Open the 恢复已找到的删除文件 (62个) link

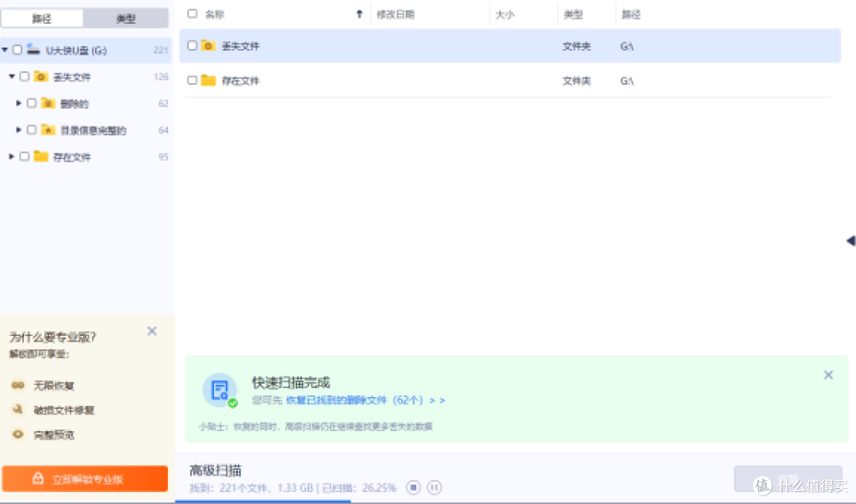click(365, 400)
